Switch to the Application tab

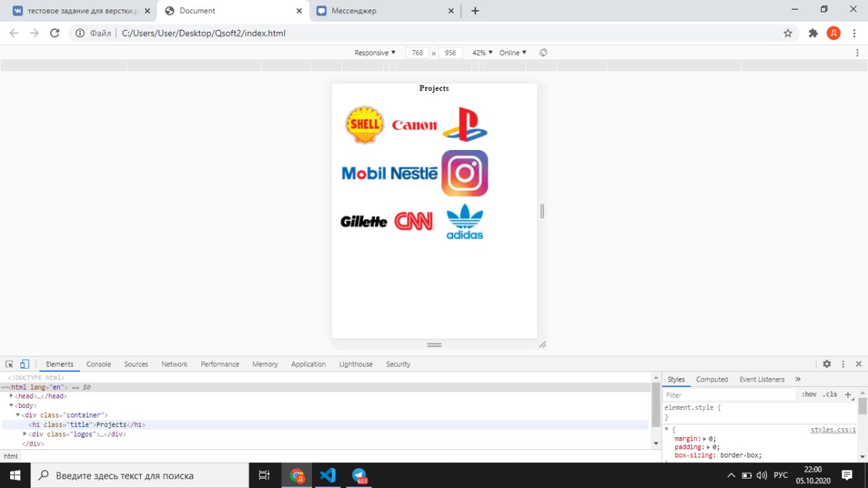tap(309, 364)
